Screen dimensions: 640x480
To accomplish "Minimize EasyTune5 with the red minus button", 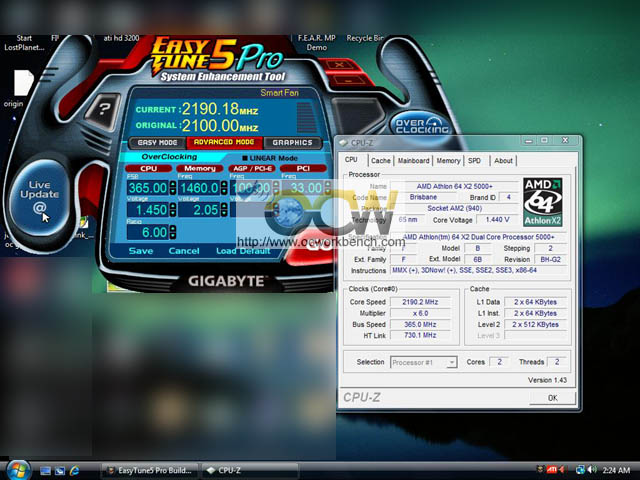I will click(348, 81).
